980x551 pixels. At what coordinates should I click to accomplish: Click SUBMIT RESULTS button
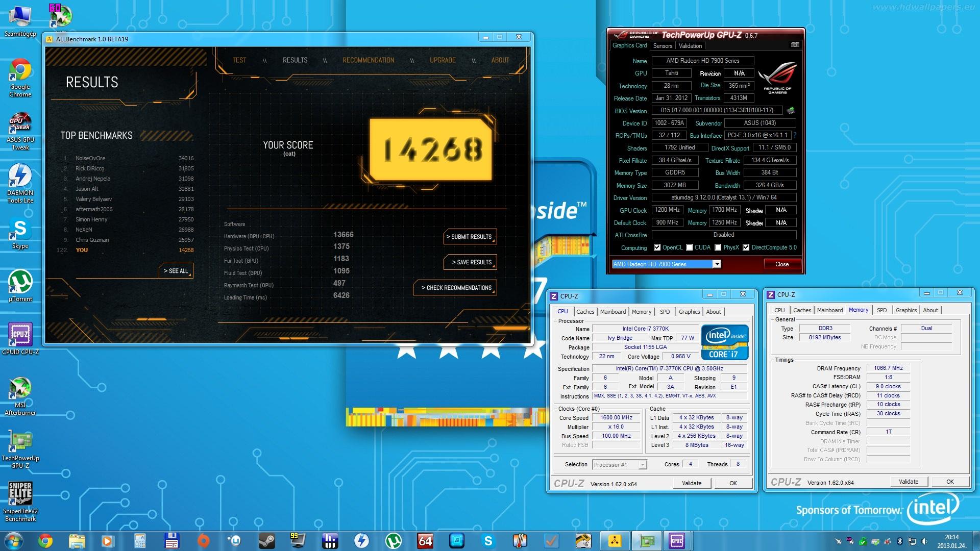[471, 237]
